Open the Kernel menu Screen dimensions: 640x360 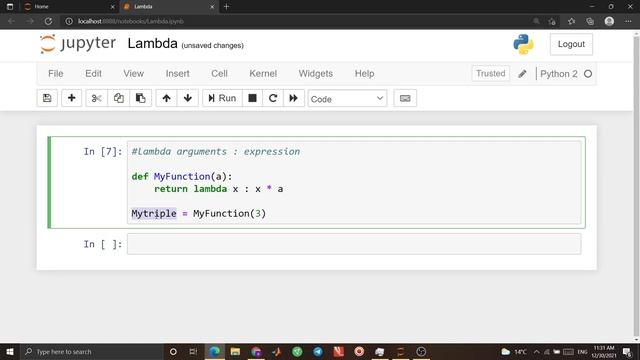(263, 73)
